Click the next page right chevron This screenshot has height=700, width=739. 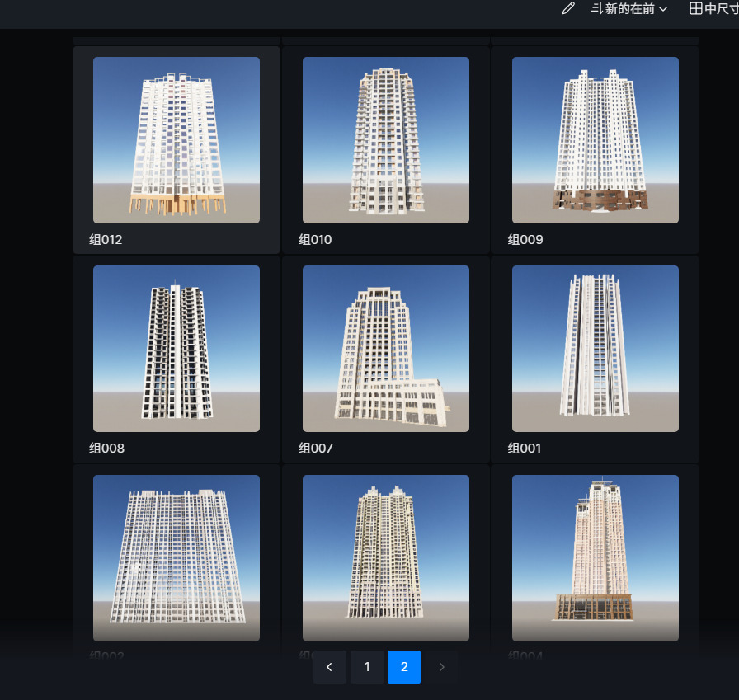(441, 667)
